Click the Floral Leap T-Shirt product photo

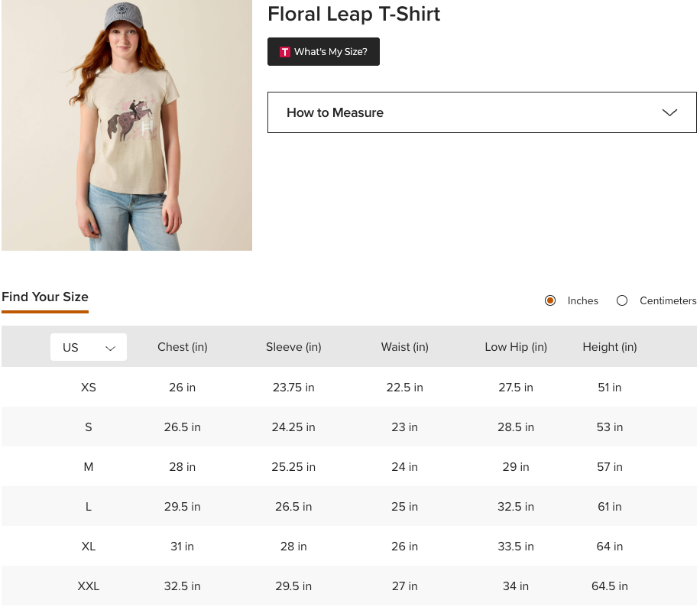[127, 125]
